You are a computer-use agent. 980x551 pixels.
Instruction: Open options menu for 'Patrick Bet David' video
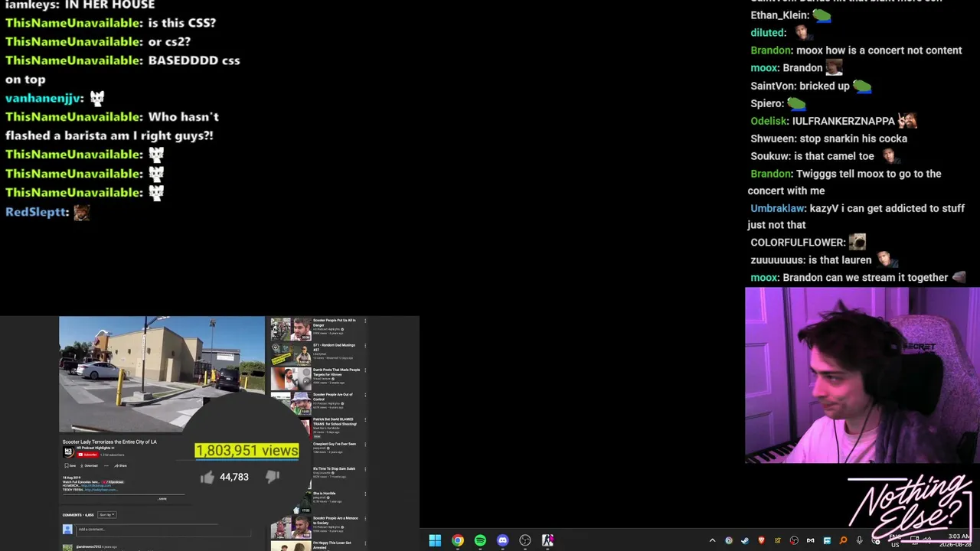point(365,420)
